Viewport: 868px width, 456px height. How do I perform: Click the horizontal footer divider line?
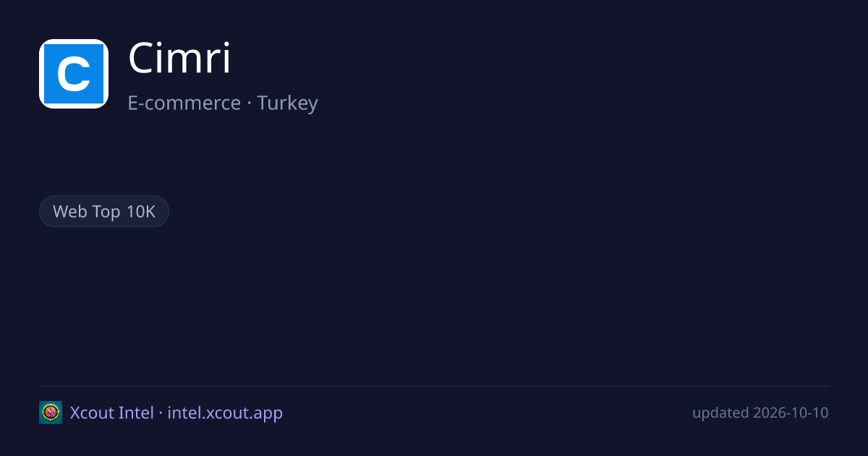(434, 386)
